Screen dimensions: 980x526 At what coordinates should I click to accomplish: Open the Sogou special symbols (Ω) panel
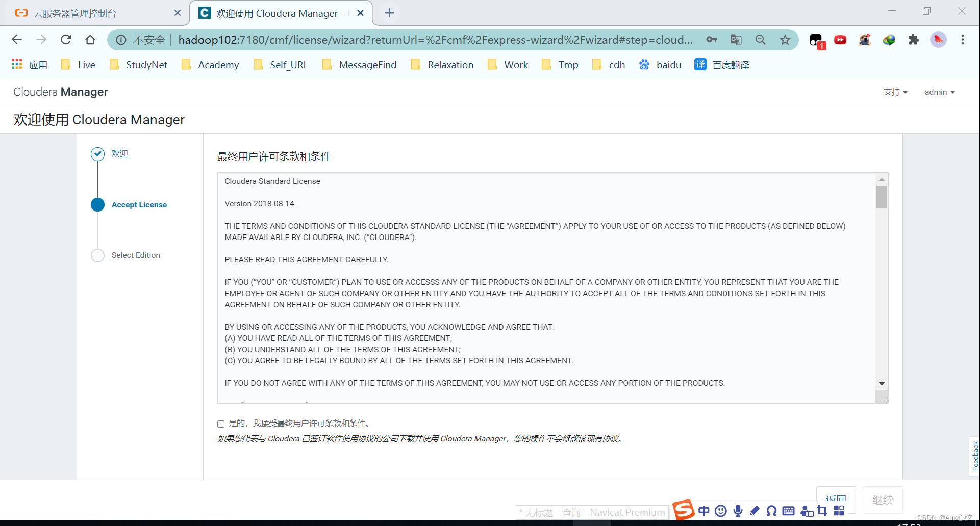coord(771,510)
